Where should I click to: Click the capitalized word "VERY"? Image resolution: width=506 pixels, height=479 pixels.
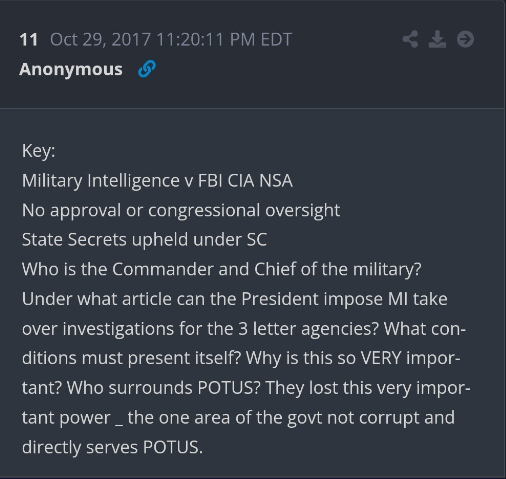pyautogui.click(x=381, y=358)
